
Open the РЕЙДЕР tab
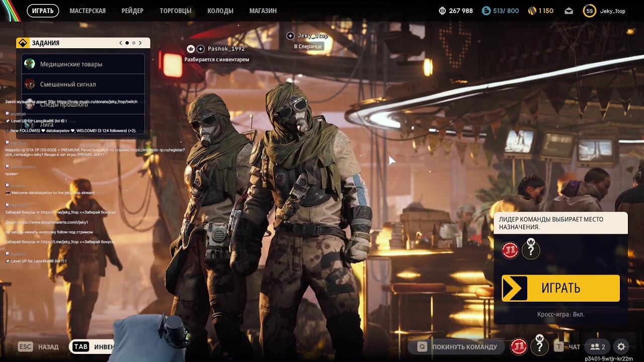132,11
